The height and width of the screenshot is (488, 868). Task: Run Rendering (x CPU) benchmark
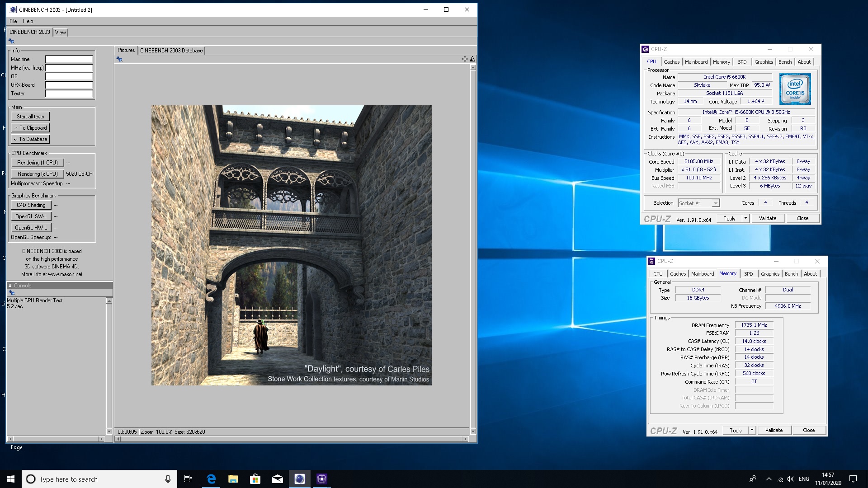38,174
